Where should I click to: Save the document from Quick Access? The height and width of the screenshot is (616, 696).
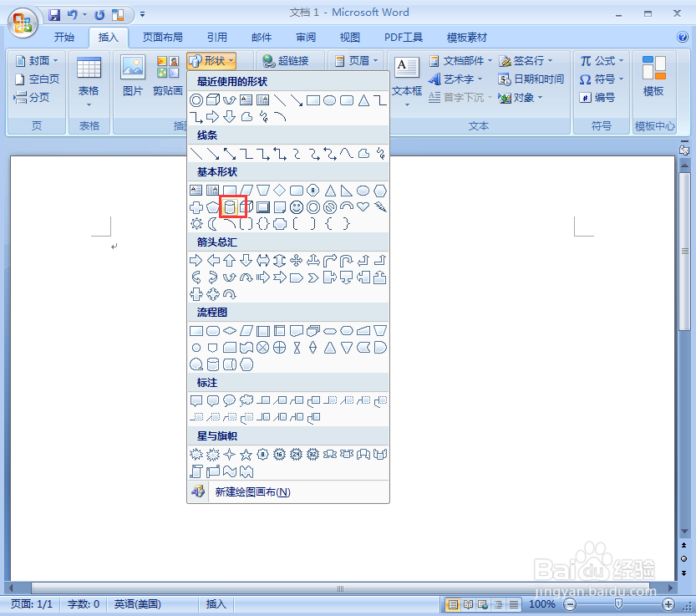coord(54,15)
